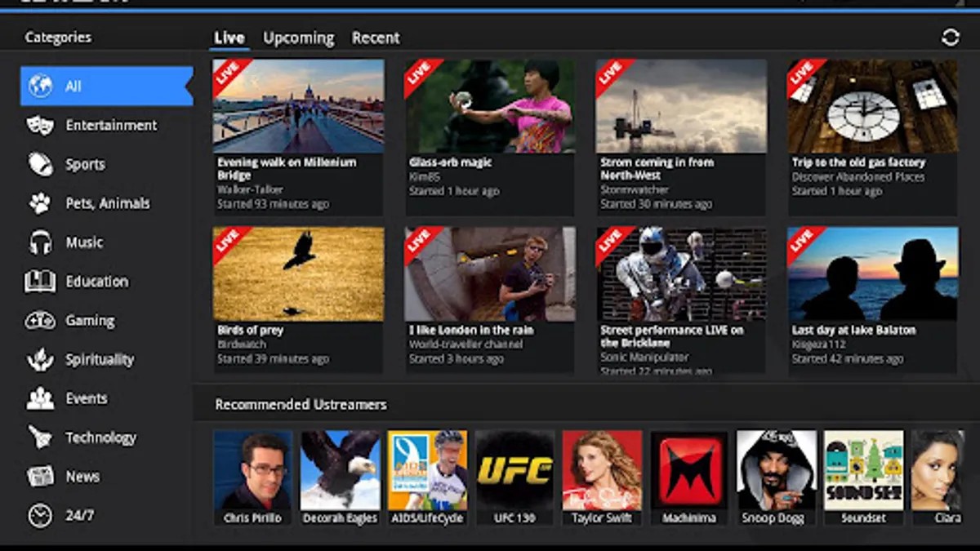Click the 'Stormwatcher' channel name
This screenshot has height=551, width=980.
pos(633,190)
